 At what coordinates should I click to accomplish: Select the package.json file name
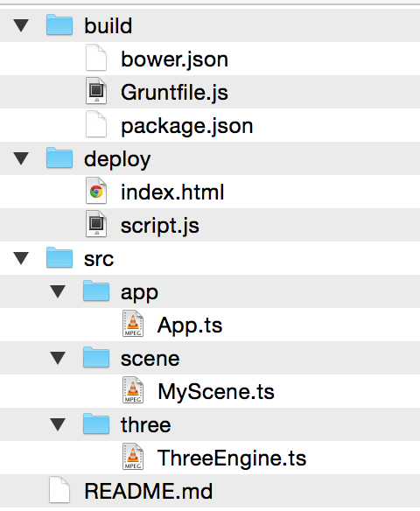point(187,127)
